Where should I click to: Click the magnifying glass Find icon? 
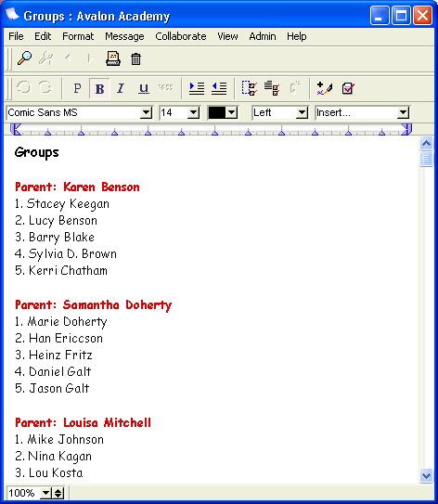point(24,58)
